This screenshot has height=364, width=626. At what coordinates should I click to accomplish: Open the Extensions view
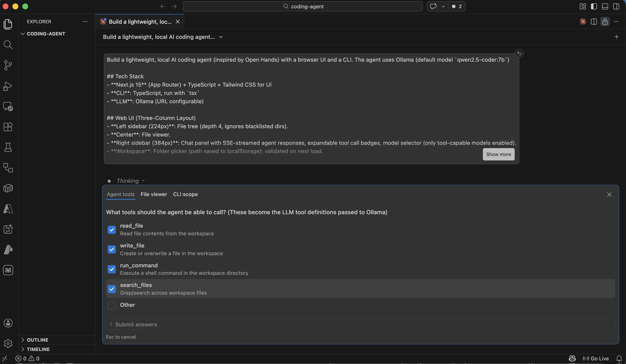pos(8,127)
